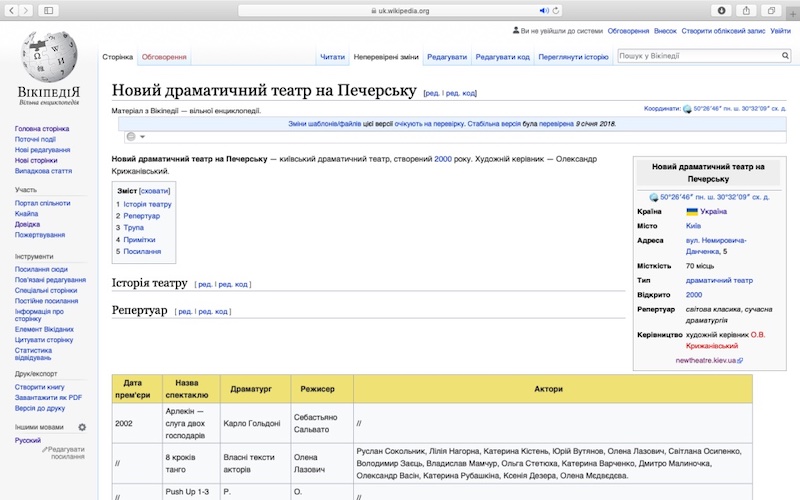Select the Неперевірені зміни tab
This screenshot has width=800, height=500.
(x=386, y=57)
